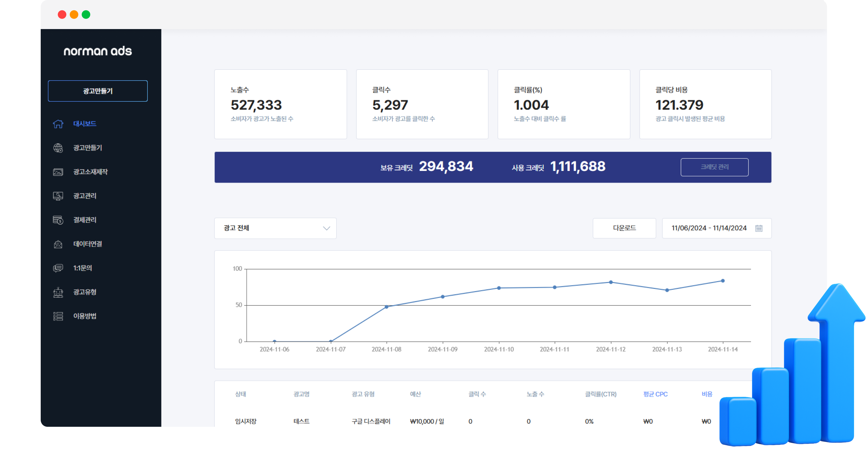Viewport: 868px width, 449px height.
Task: Click the home icon beside 대시보드
Action: tap(58, 124)
